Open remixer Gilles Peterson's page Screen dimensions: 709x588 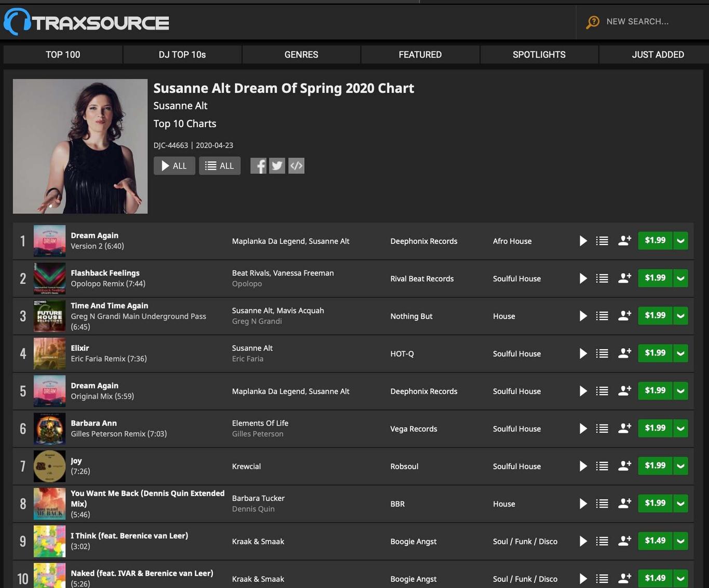click(x=257, y=434)
